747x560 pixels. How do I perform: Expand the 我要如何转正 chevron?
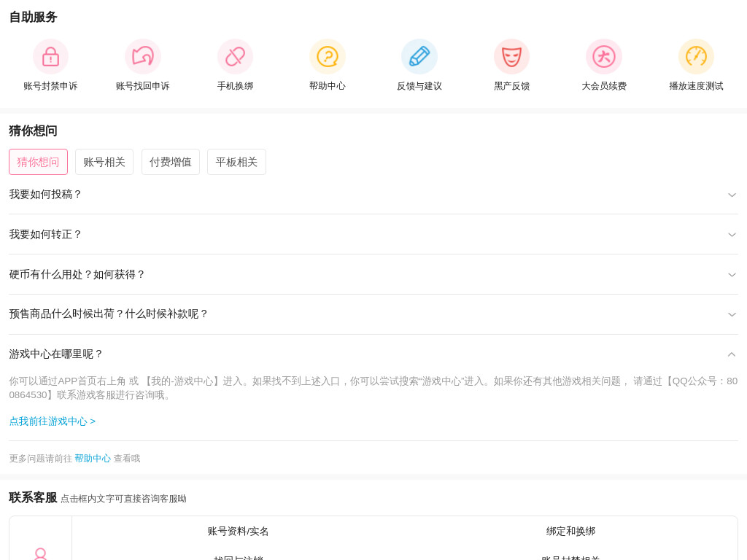click(732, 235)
